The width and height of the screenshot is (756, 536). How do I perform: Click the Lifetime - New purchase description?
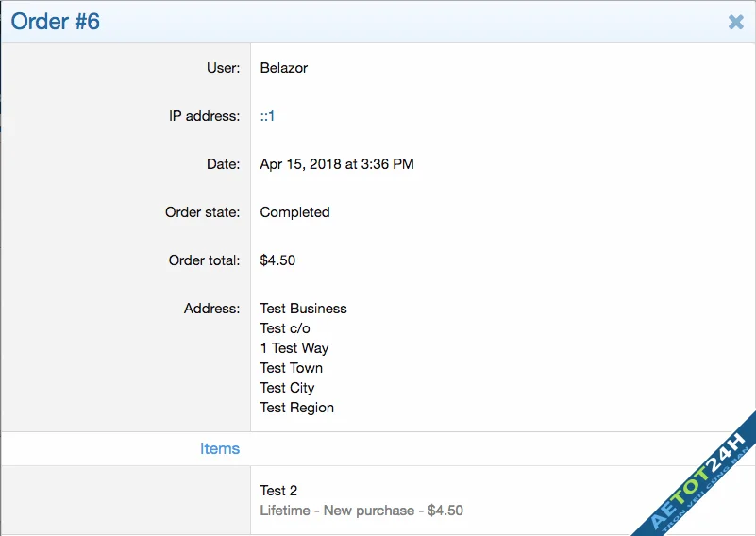click(361, 511)
